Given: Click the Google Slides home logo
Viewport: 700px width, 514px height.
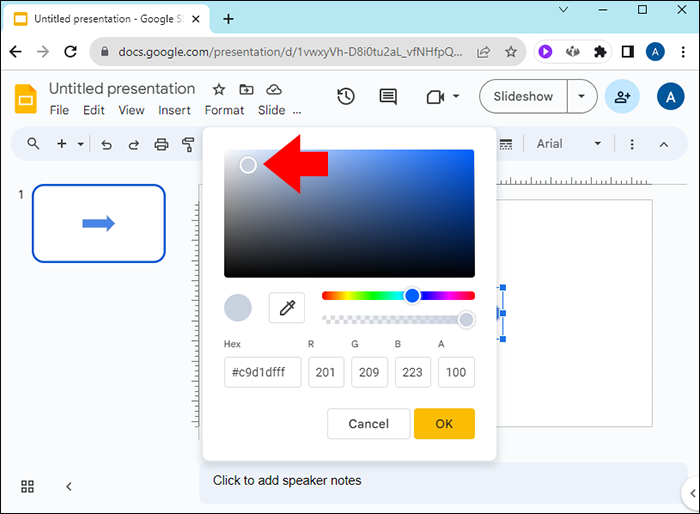Looking at the screenshot, I should 25,99.
